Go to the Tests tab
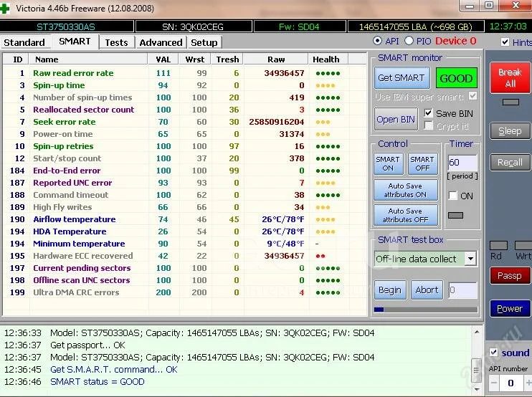 pyautogui.click(x=116, y=43)
